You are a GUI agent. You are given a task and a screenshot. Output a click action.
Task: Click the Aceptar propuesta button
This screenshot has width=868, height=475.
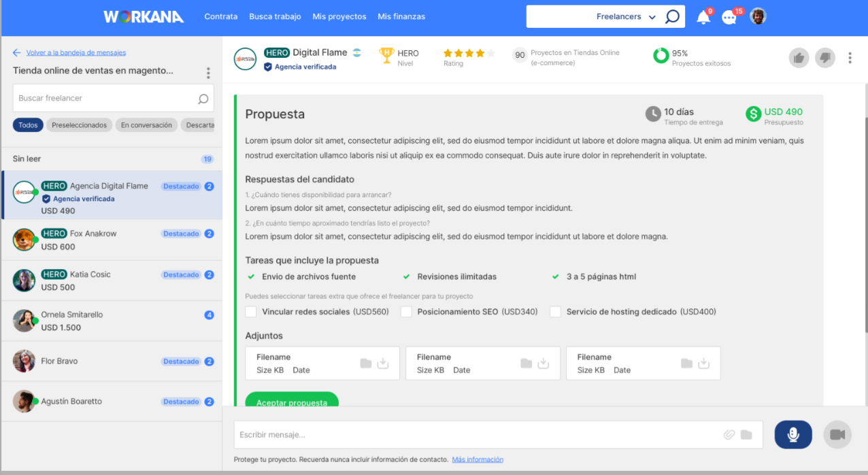tap(291, 400)
